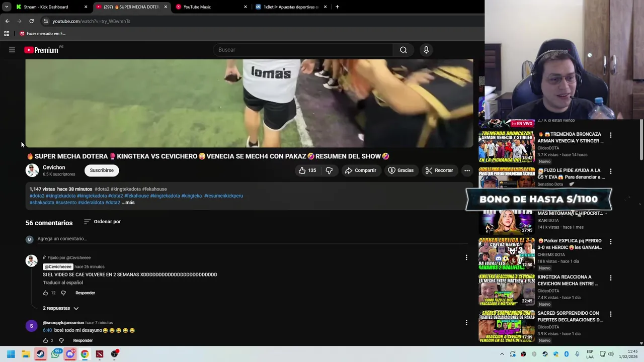The width and height of the screenshot is (644, 362).
Task: Open FUZO LE PIDE AYUDA video options
Action: pyautogui.click(x=611, y=171)
